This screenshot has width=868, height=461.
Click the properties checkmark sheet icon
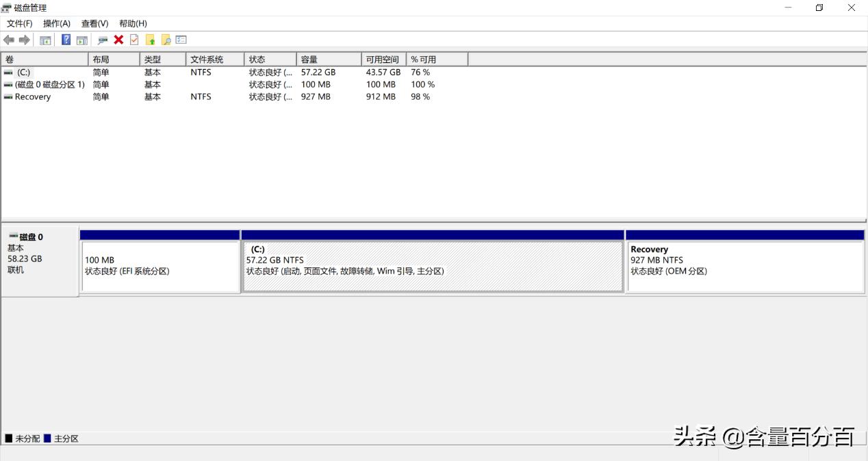[134, 40]
